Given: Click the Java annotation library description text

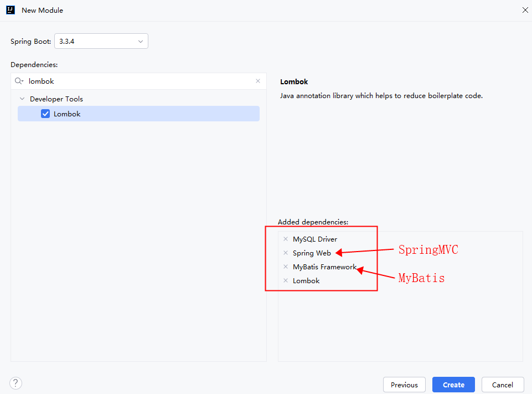Looking at the screenshot, I should (x=381, y=96).
